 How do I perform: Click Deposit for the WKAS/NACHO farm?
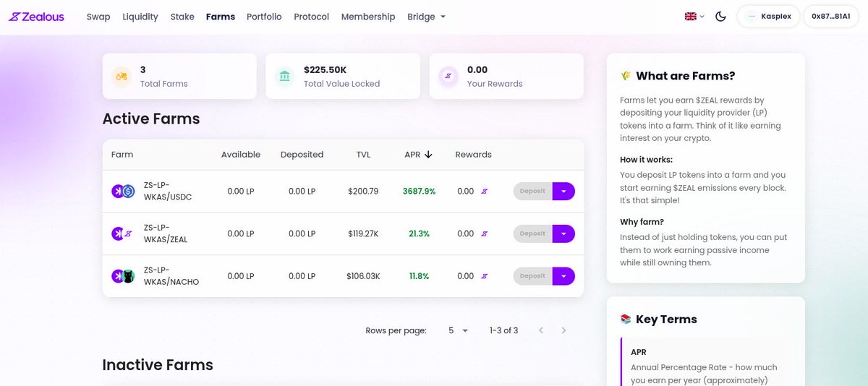[533, 276]
